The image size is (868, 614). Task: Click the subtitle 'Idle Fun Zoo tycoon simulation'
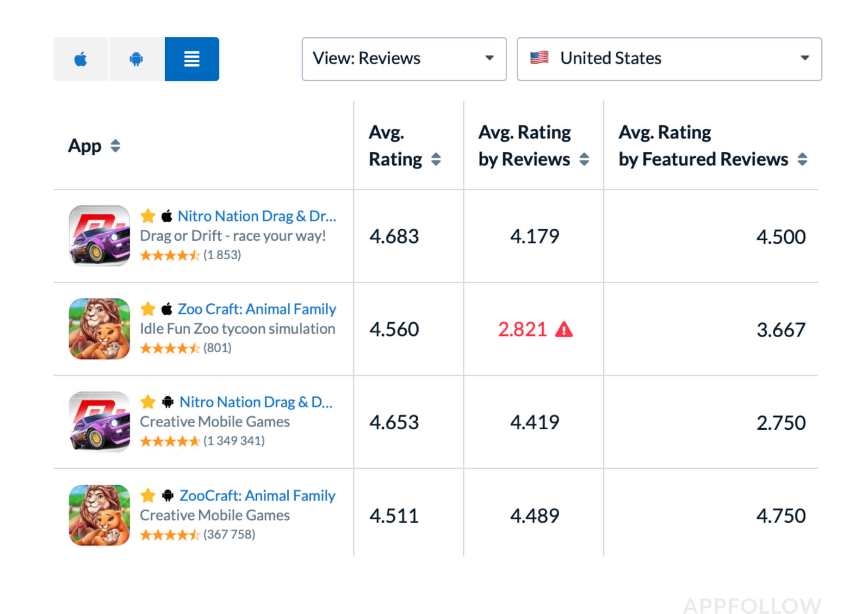tap(238, 329)
